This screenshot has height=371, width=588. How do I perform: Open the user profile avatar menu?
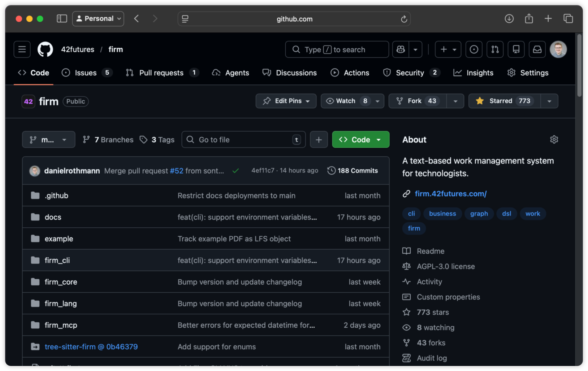pyautogui.click(x=558, y=49)
